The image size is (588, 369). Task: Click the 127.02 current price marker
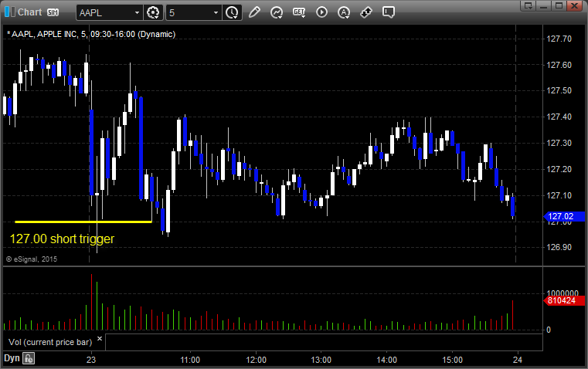564,216
